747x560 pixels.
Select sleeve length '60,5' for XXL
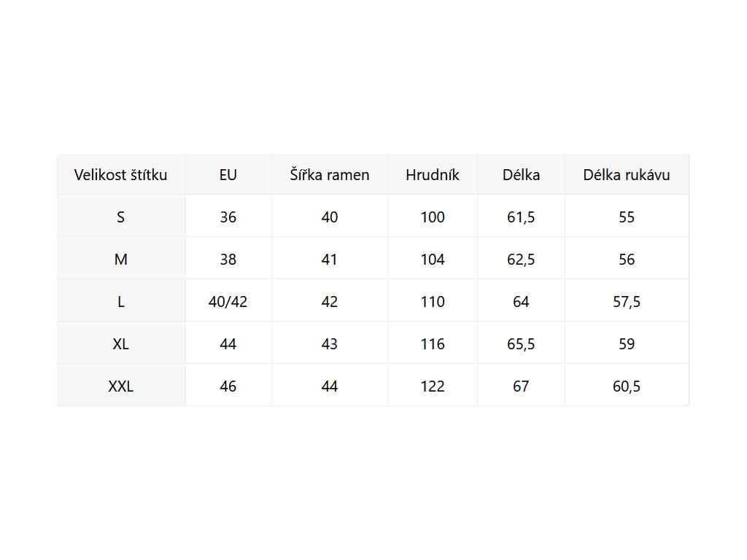[627, 386]
